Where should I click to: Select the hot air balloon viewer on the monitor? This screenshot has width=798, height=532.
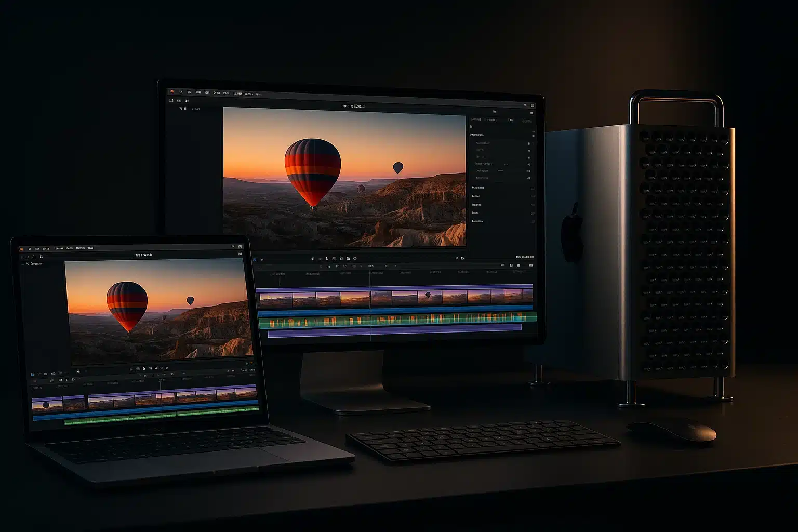coord(344,177)
